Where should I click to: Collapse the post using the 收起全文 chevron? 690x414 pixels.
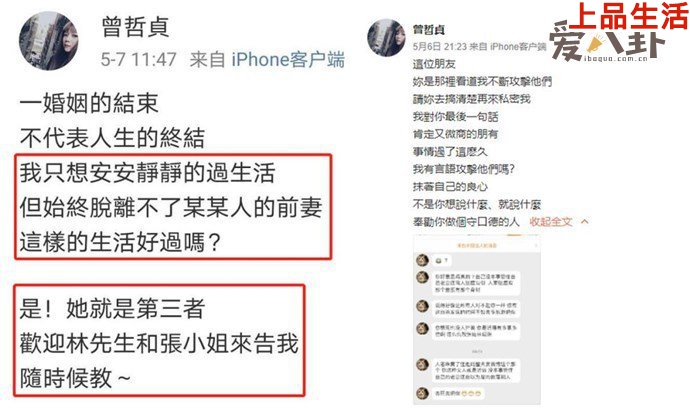(584, 222)
